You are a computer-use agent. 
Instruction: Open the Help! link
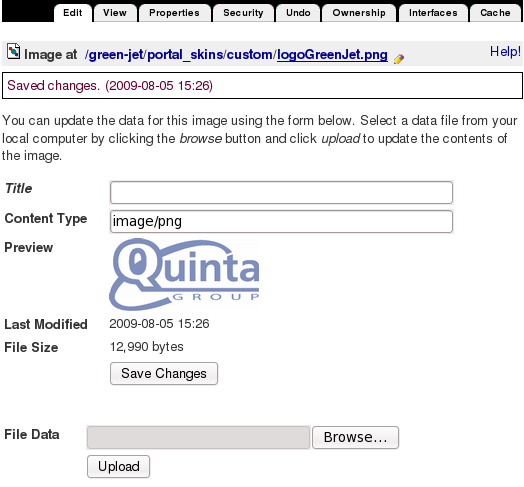point(505,51)
